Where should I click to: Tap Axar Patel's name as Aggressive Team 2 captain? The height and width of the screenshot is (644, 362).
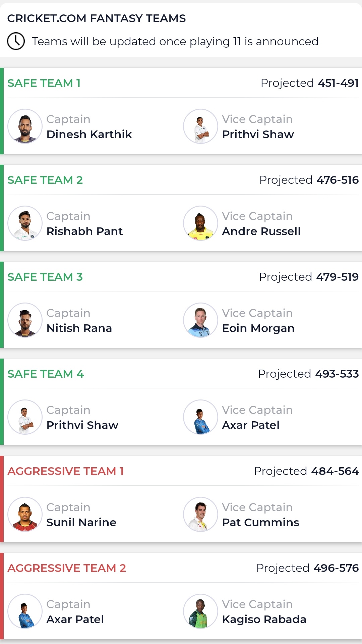[x=75, y=619]
